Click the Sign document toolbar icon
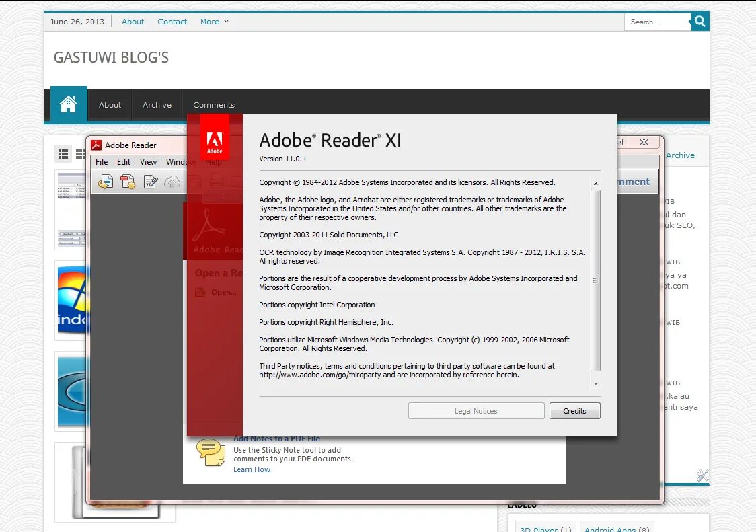Viewport: 756px width, 532px height. [151, 182]
